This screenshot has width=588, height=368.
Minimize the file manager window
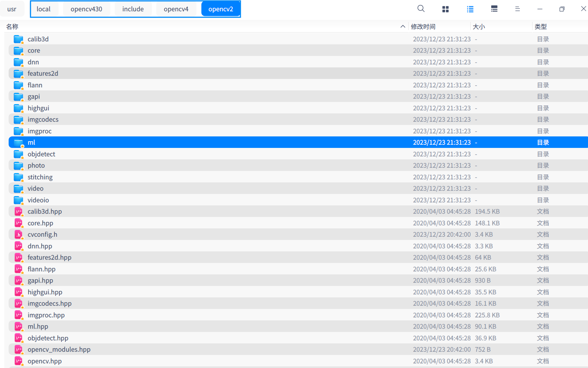[x=540, y=9]
